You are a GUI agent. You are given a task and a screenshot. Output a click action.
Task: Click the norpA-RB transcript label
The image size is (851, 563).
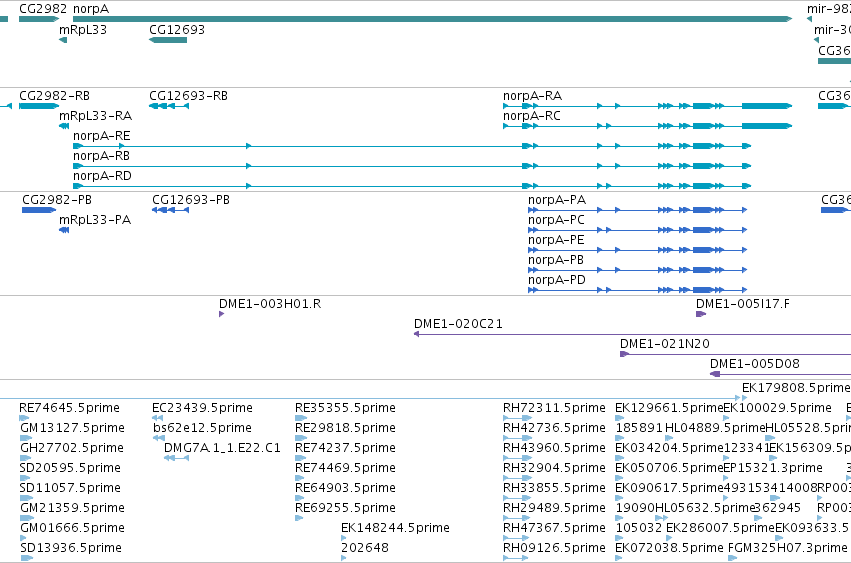tap(101, 156)
